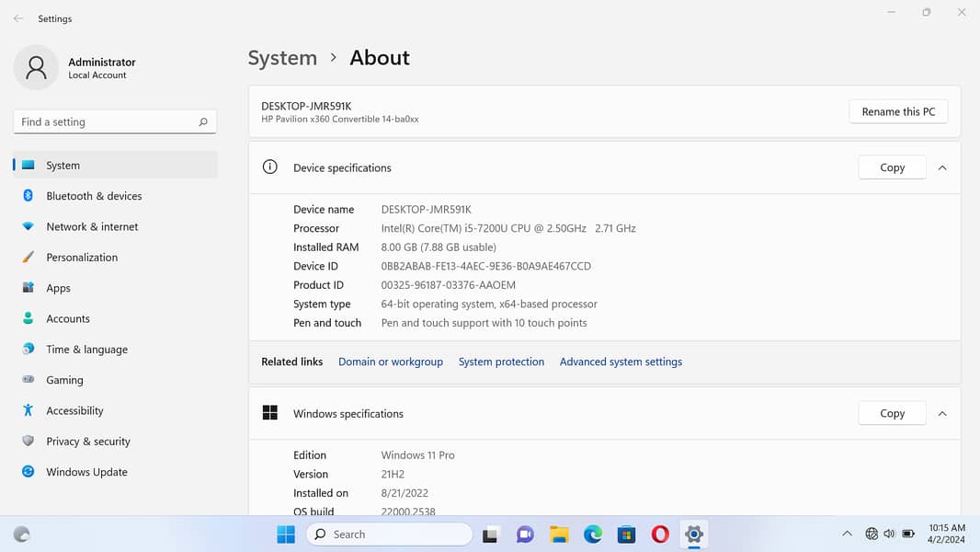
Task: Copy the Device specifications
Action: coord(892,167)
